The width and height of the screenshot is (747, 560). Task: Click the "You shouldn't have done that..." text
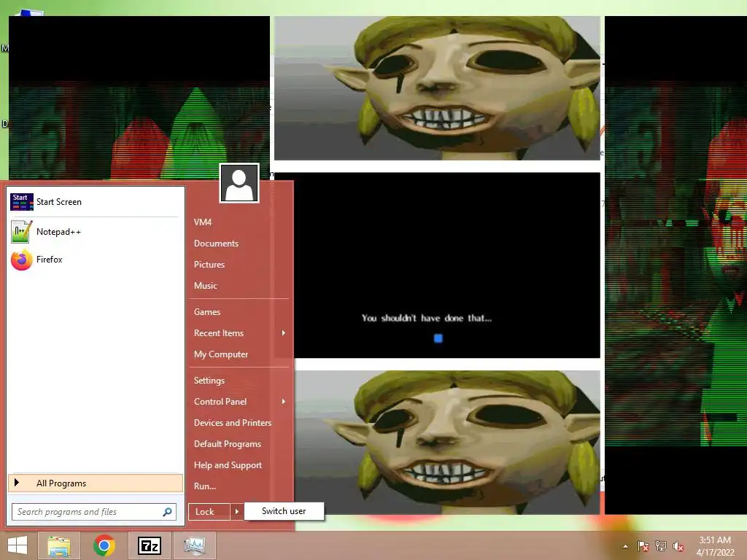point(426,318)
